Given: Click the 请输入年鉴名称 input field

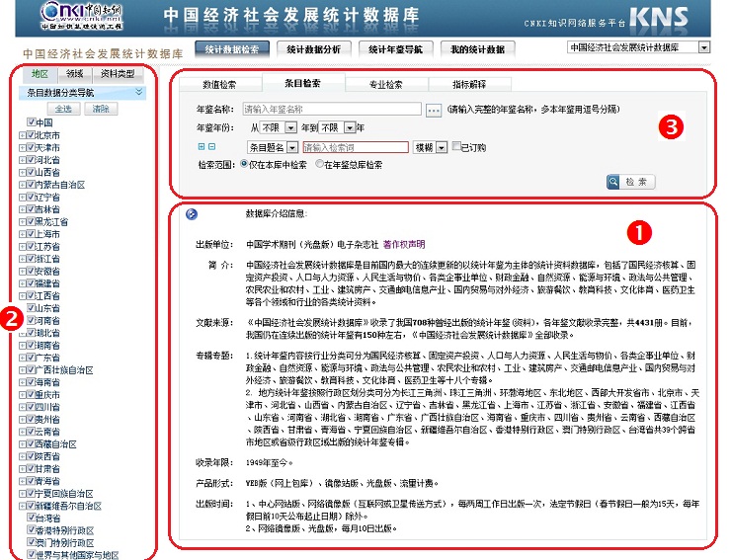Looking at the screenshot, I should (x=332, y=110).
